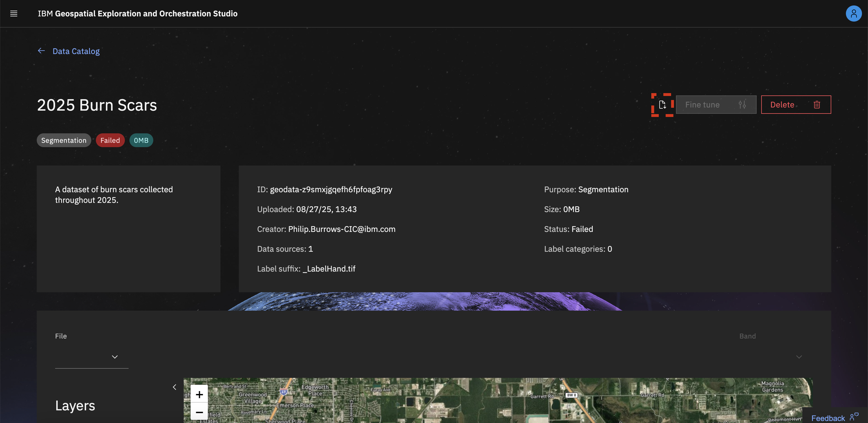The width and height of the screenshot is (868, 423).
Task: Go back to Data Catalog
Action: point(76,51)
